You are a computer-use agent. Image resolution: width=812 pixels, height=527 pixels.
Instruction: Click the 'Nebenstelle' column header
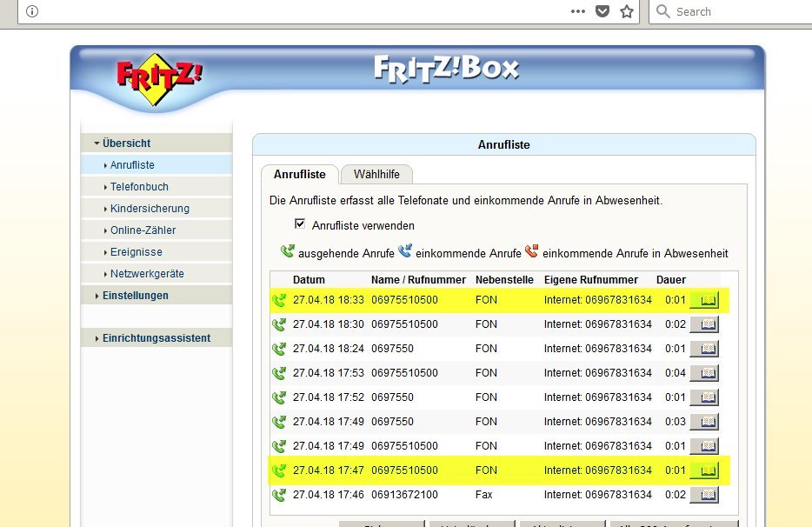[x=504, y=280]
